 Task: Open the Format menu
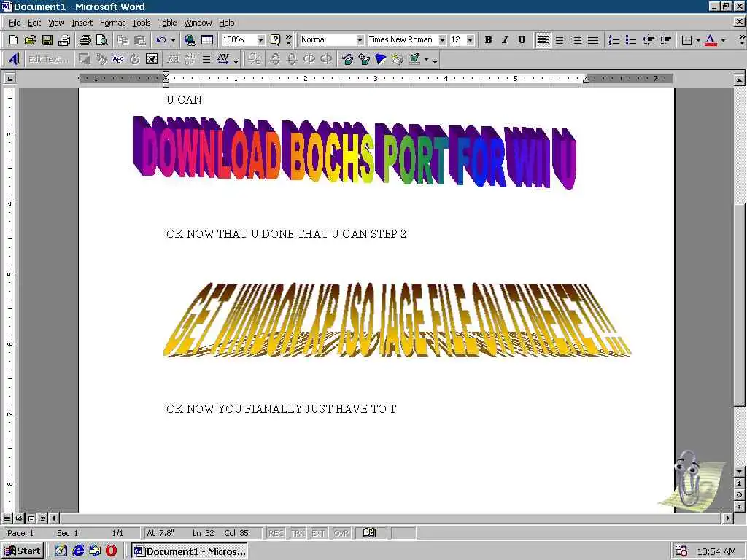coord(112,23)
